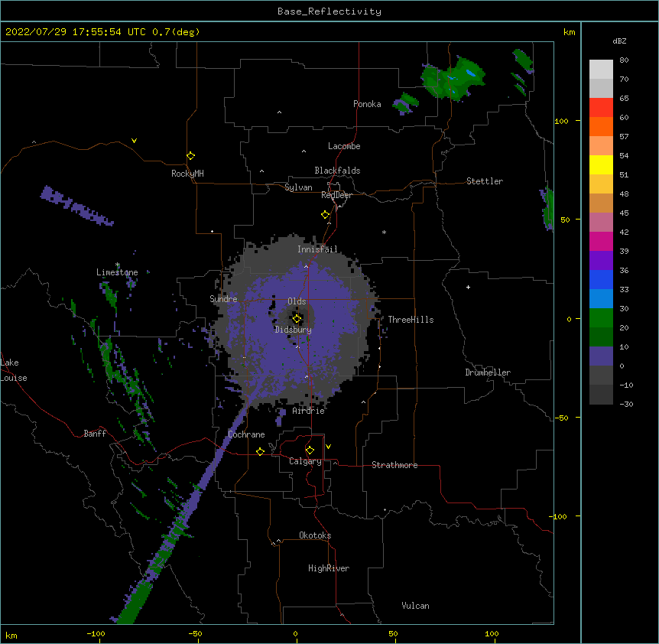Click the Vulcan label
The width and height of the screenshot is (659, 644).
(x=415, y=606)
